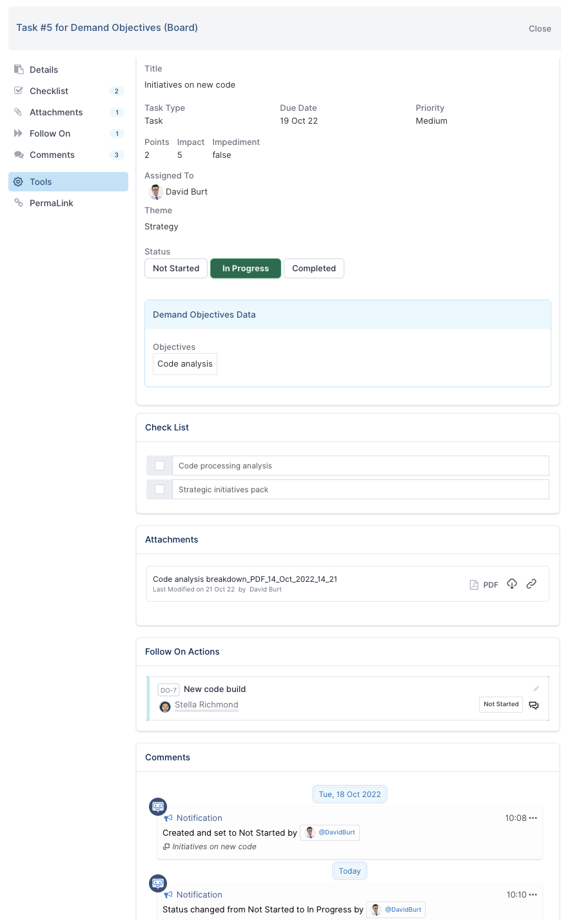Check the Code processing analysis checkbox
This screenshot has height=924, width=561.
tap(160, 466)
